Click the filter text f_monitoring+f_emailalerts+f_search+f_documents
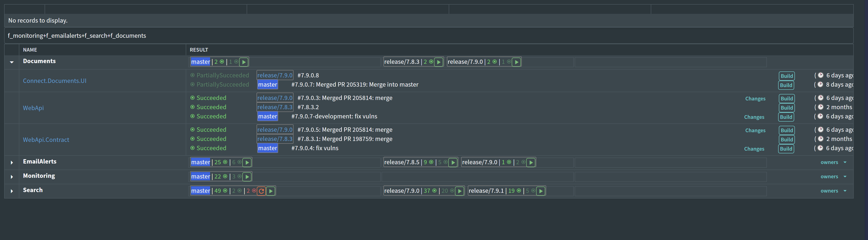 77,36
